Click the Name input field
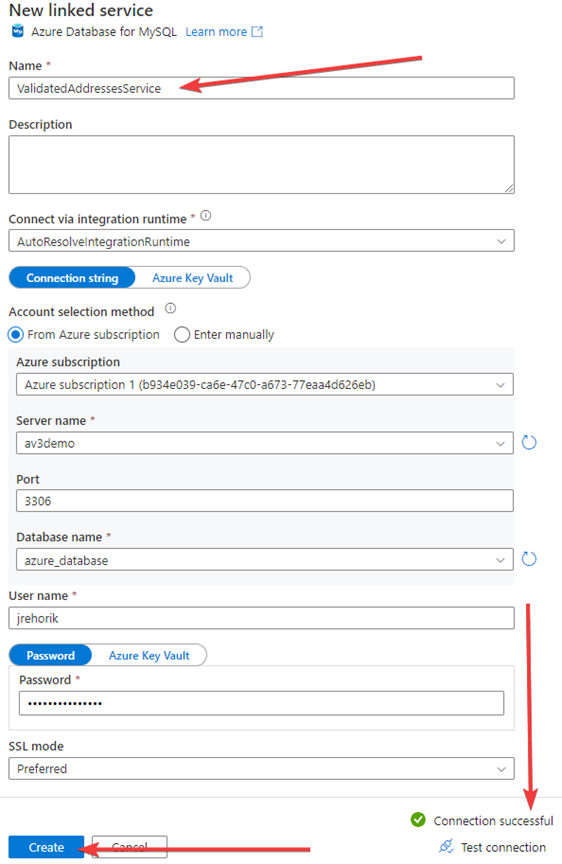Image resolution: width=562 pixels, height=864 pixels. (x=262, y=88)
